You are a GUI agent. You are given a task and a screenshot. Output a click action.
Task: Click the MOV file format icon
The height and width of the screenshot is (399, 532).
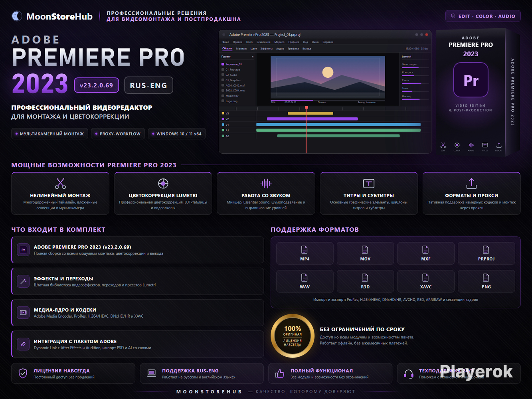(365, 250)
